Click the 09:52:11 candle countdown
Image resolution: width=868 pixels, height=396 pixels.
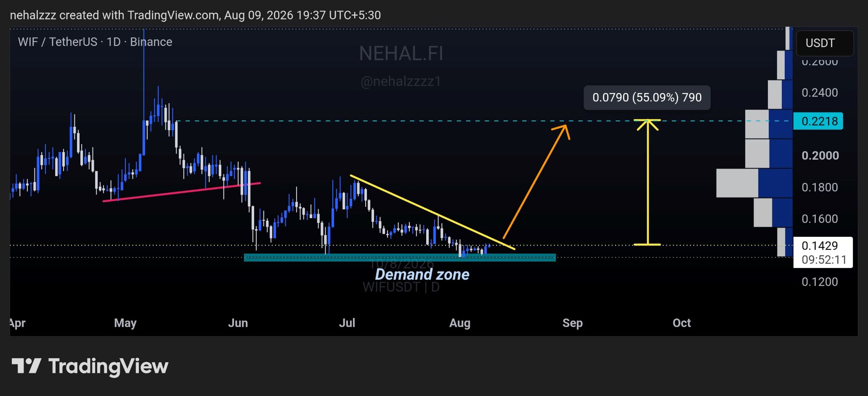tap(824, 260)
